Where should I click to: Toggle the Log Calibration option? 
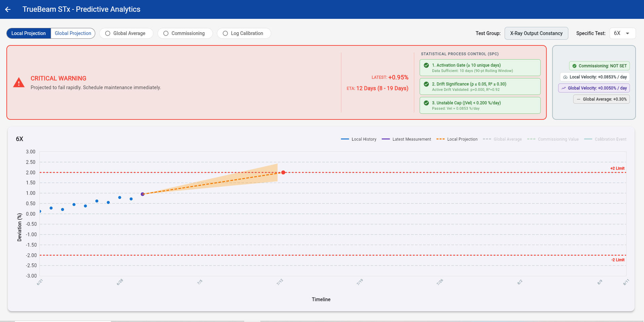point(244,33)
